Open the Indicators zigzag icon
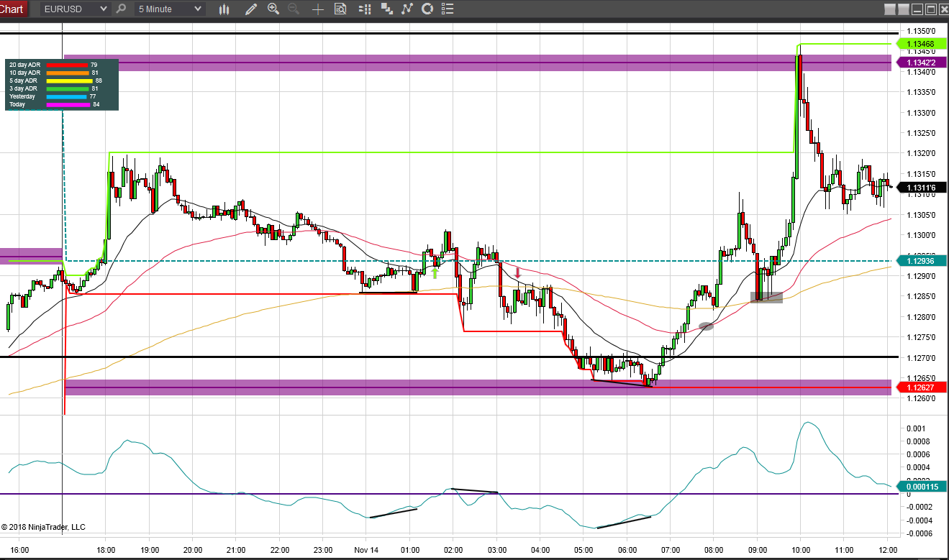 407,9
